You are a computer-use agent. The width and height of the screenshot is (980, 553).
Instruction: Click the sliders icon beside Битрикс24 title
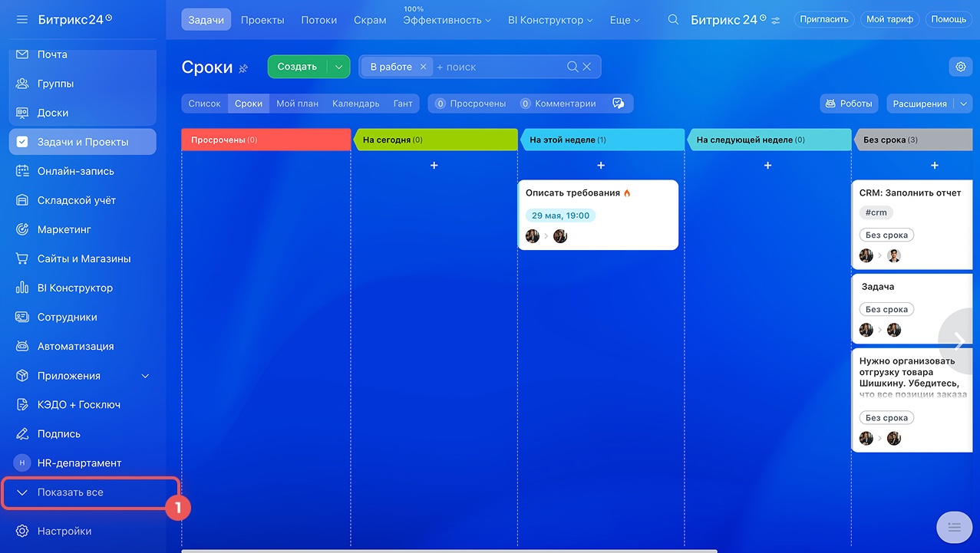click(x=776, y=20)
